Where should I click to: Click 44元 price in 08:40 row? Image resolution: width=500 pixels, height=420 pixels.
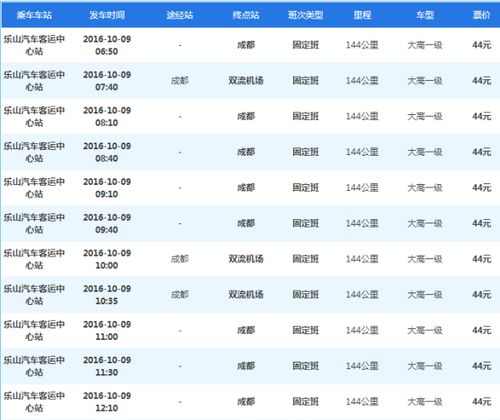click(482, 152)
